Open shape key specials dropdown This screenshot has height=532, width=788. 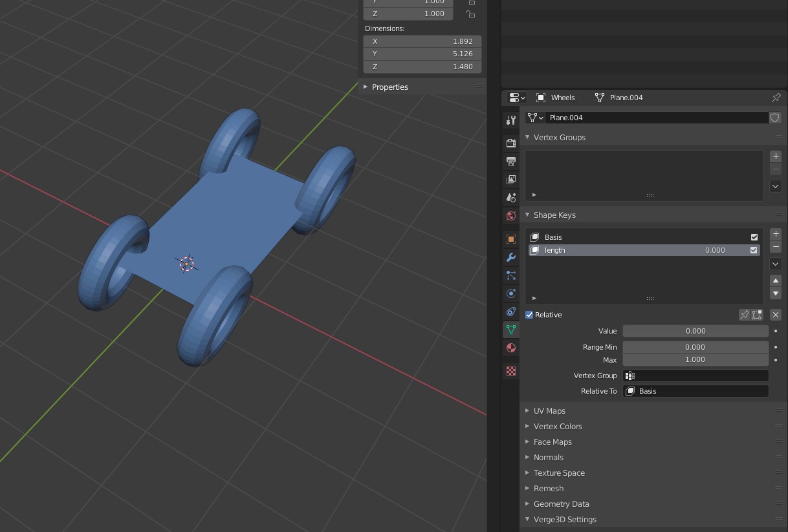click(776, 264)
